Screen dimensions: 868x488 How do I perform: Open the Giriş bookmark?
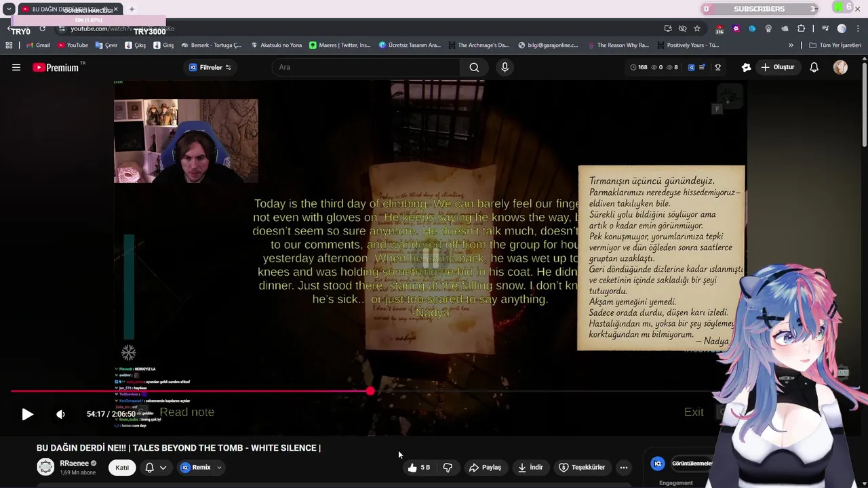click(163, 45)
